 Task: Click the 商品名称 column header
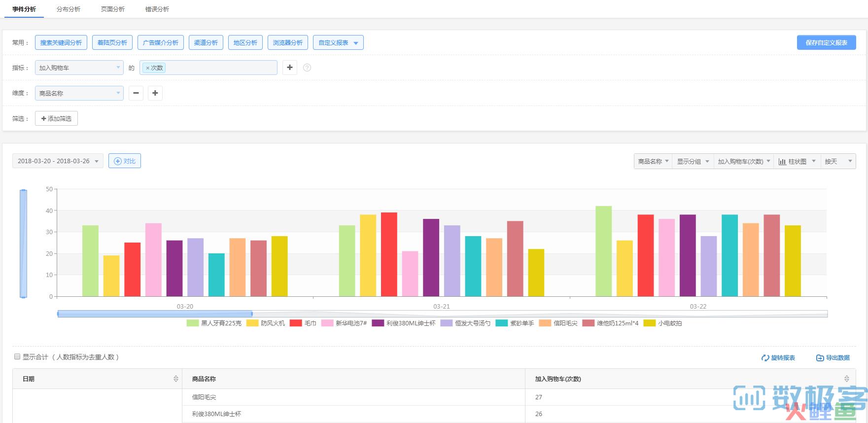click(353, 379)
